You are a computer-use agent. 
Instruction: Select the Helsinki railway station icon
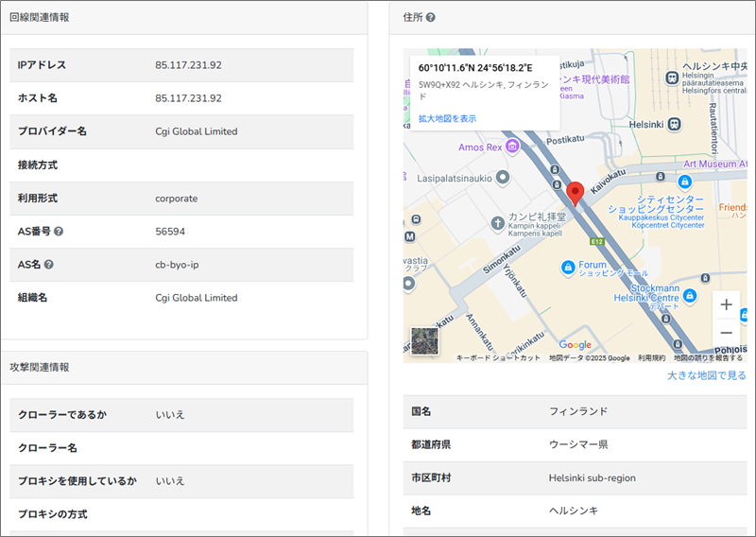(x=674, y=124)
